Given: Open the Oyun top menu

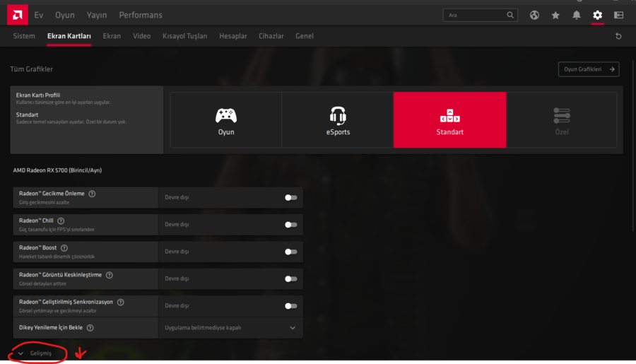Looking at the screenshot, I should pos(65,15).
